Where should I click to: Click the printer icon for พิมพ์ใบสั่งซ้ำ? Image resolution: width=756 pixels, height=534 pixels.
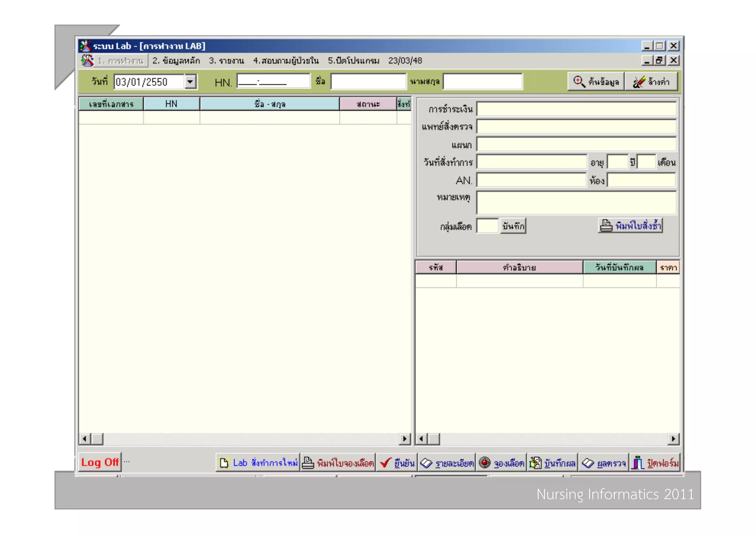pyautogui.click(x=606, y=225)
